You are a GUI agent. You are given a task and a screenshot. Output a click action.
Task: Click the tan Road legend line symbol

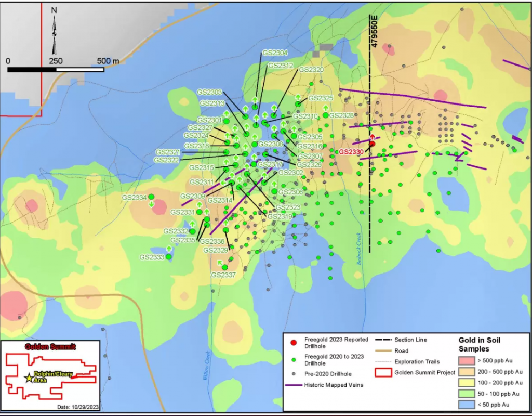point(384,351)
